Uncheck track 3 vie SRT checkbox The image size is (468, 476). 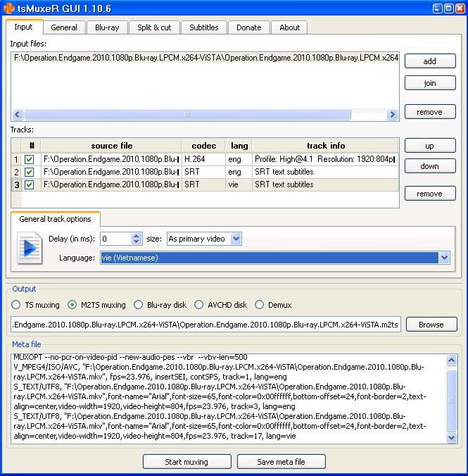pyautogui.click(x=29, y=184)
